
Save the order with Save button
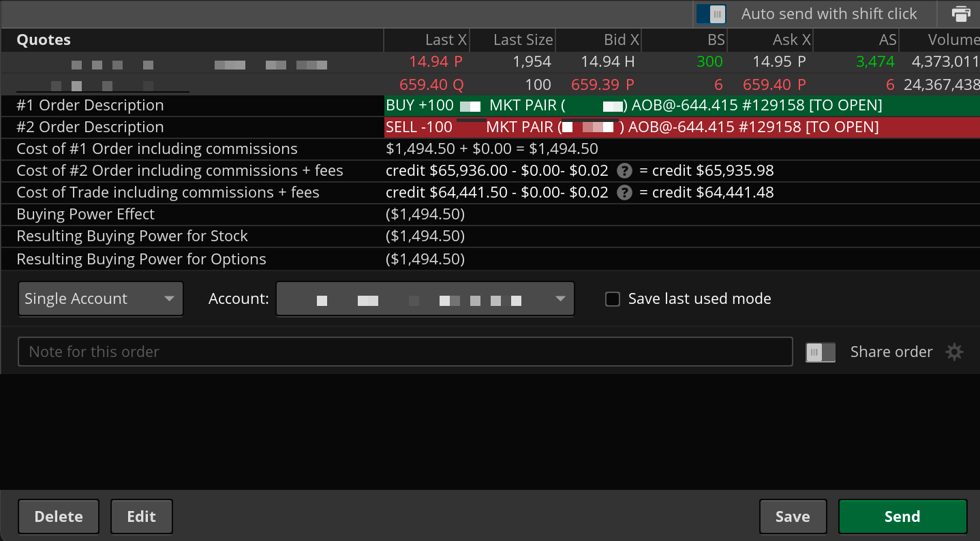click(x=793, y=516)
